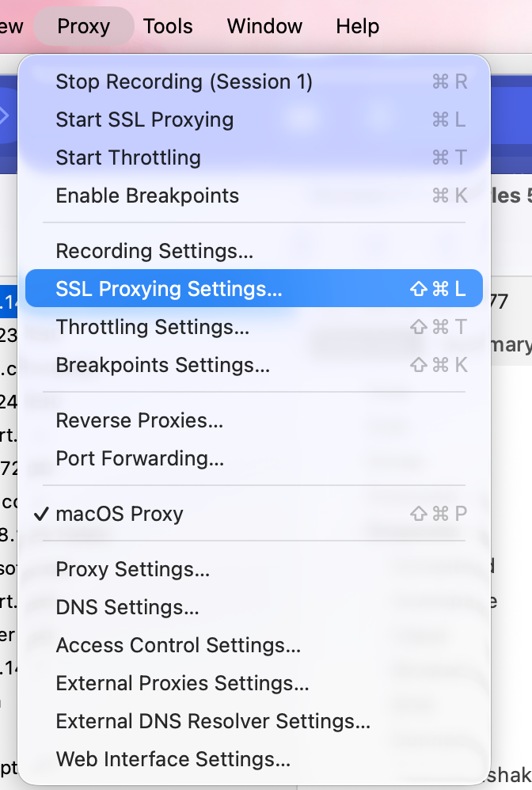This screenshot has width=532, height=790.
Task: Open Proxy Settings dialog
Action: [x=132, y=569]
